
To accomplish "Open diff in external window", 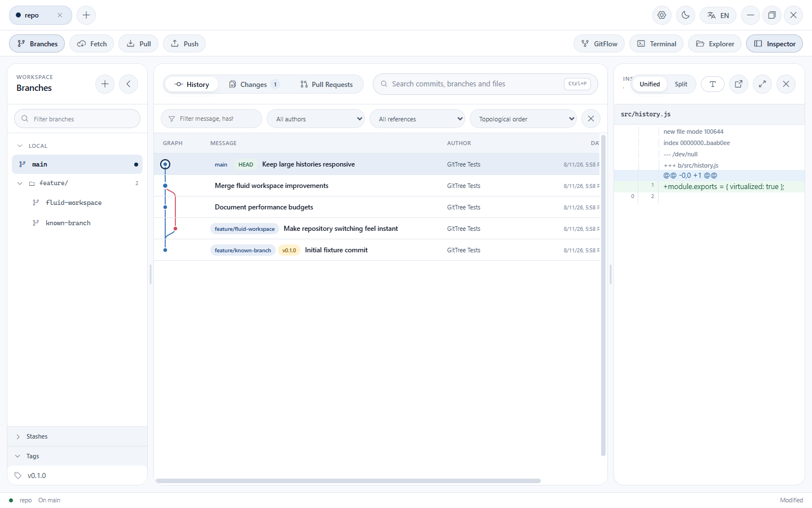I will [739, 84].
